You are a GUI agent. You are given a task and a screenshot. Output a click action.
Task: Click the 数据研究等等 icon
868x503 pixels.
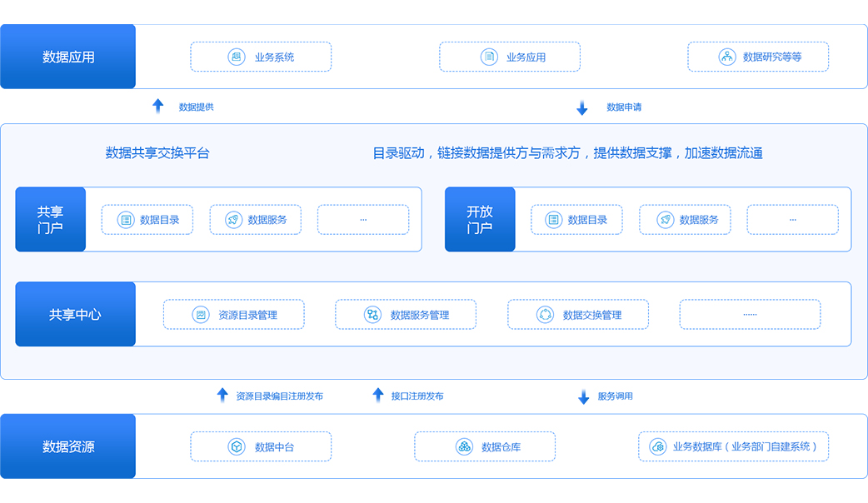pyautogui.click(x=726, y=57)
